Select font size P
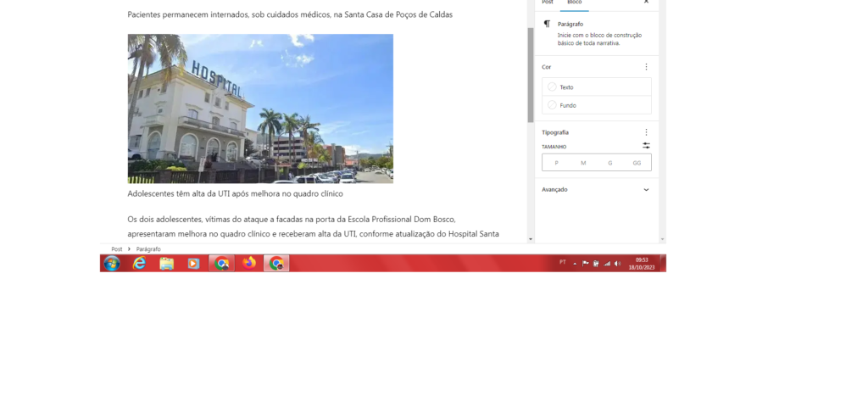This screenshot has height=413, width=868. [556, 163]
